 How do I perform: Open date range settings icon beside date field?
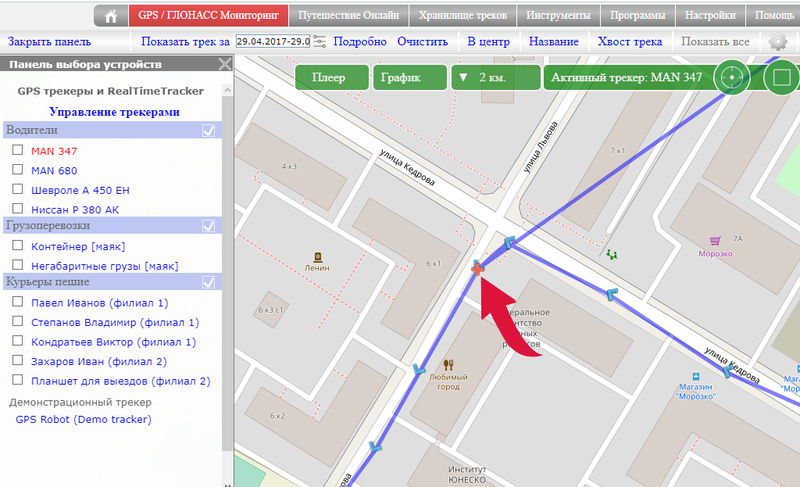(320, 42)
